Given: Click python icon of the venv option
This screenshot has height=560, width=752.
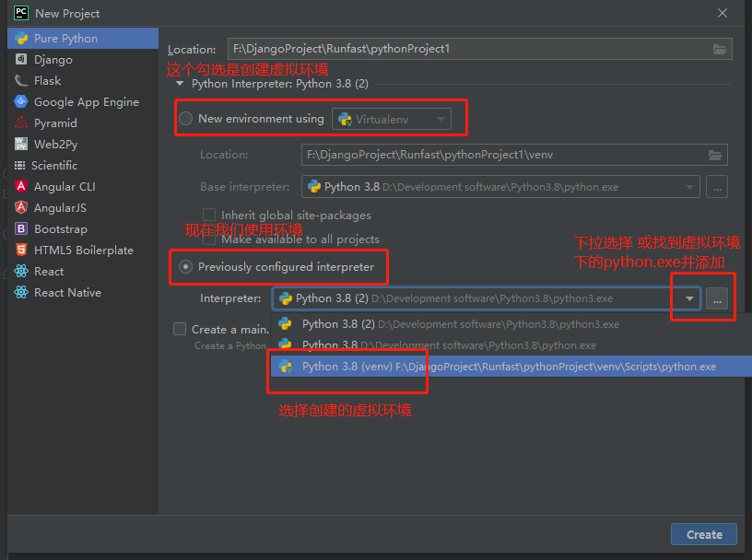Looking at the screenshot, I should pos(286,367).
